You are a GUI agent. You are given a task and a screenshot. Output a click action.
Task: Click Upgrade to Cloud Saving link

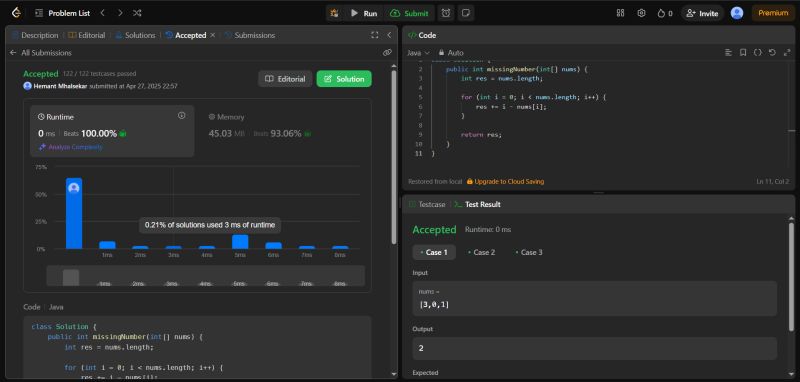(x=505, y=182)
